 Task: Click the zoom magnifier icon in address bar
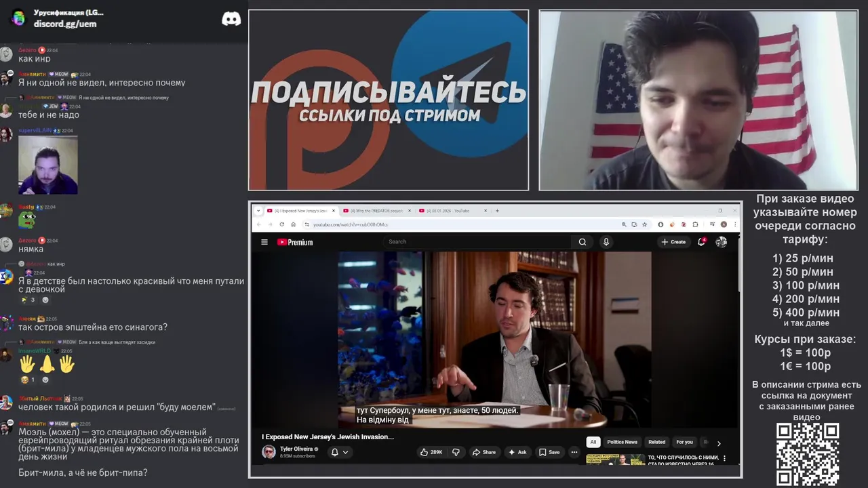624,224
